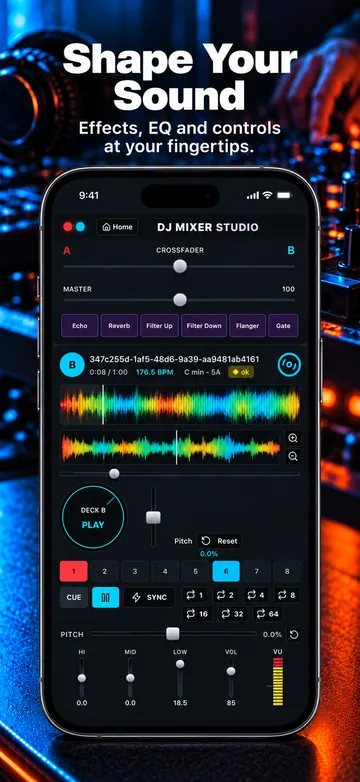This screenshot has height=782, width=360.
Task: Click the 0:08 / 1:00 time readout
Action: (108, 372)
